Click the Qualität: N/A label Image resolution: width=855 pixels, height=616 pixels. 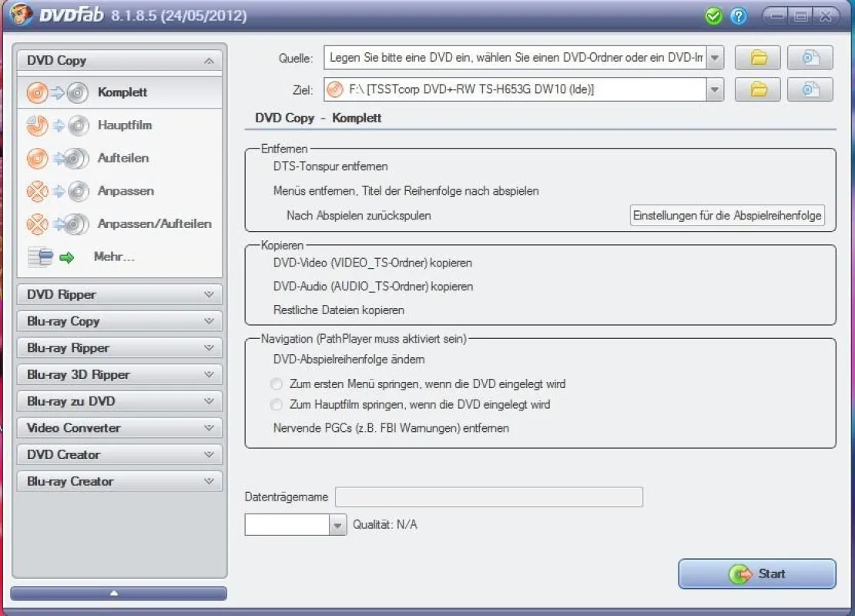[384, 524]
